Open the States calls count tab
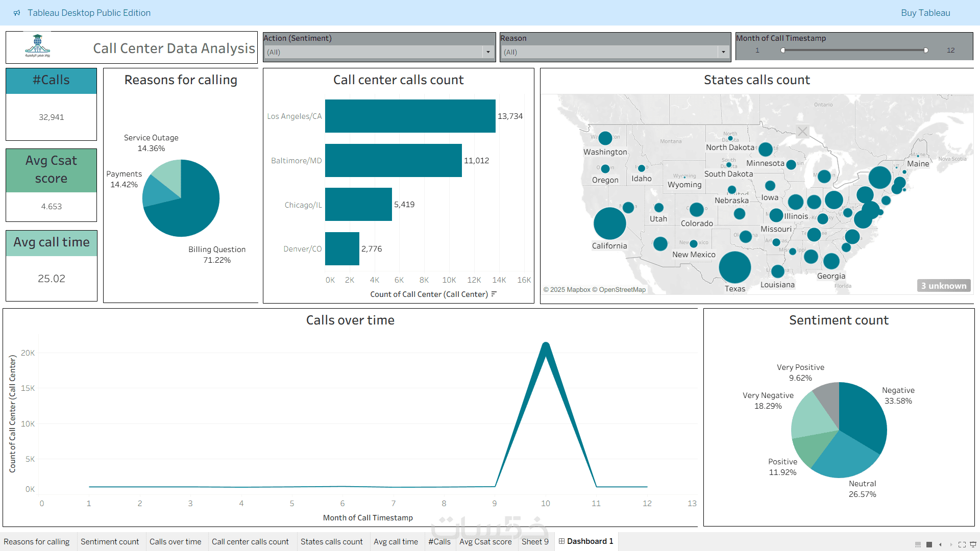The width and height of the screenshot is (980, 551). (x=331, y=542)
